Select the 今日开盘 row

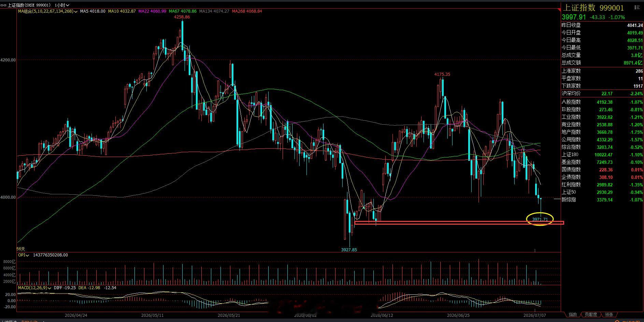click(x=602, y=33)
